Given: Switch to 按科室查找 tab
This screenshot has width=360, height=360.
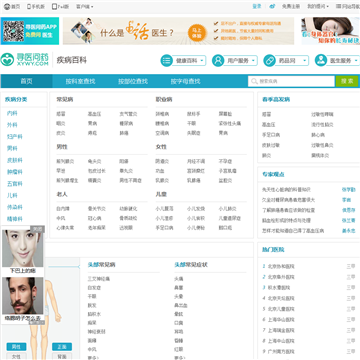Looking at the screenshot, I should (x=80, y=81).
